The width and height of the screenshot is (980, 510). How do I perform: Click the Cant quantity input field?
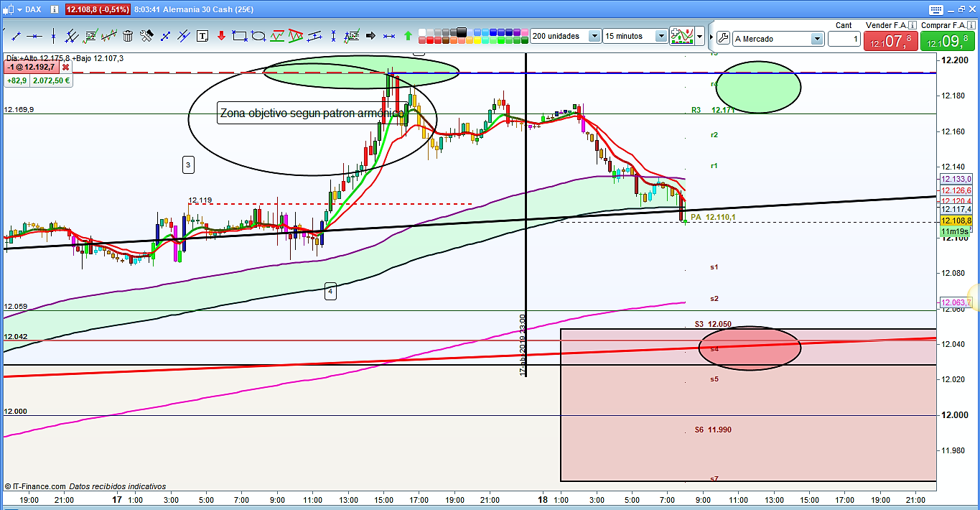tap(844, 39)
